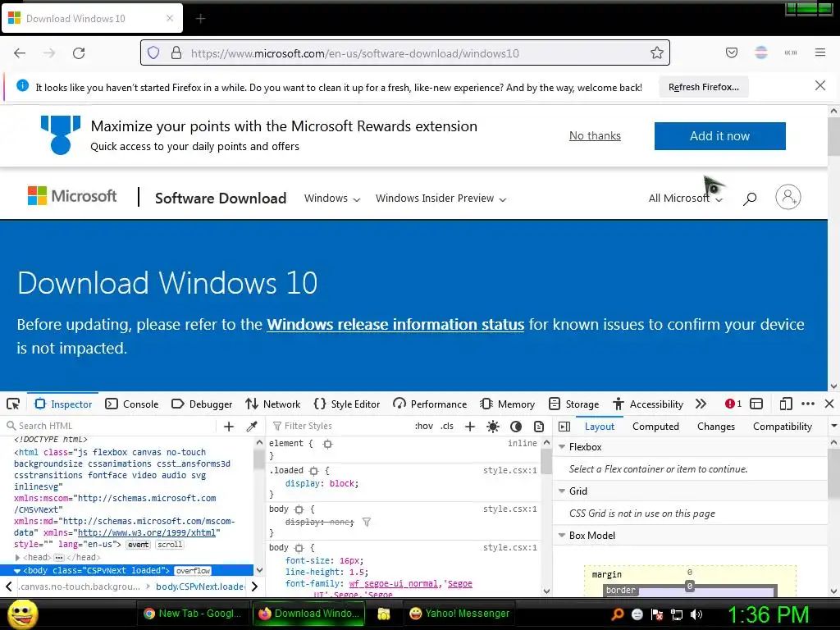Open tracking protection shield icon
The height and width of the screenshot is (630, 840).
click(153, 53)
